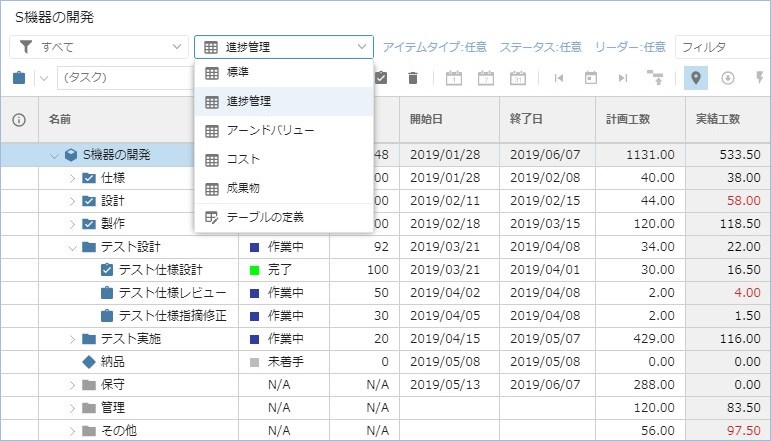Open the すべて filter dropdown

point(98,47)
